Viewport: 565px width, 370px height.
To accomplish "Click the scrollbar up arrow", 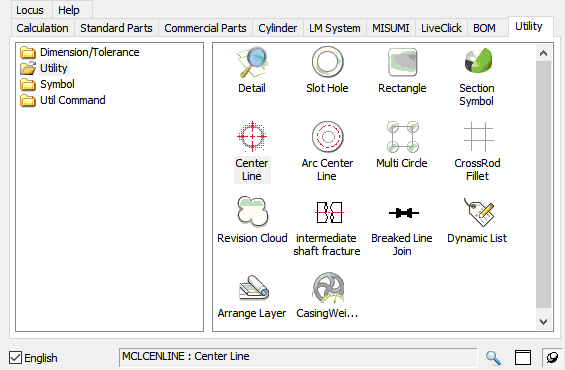I will click(x=543, y=53).
